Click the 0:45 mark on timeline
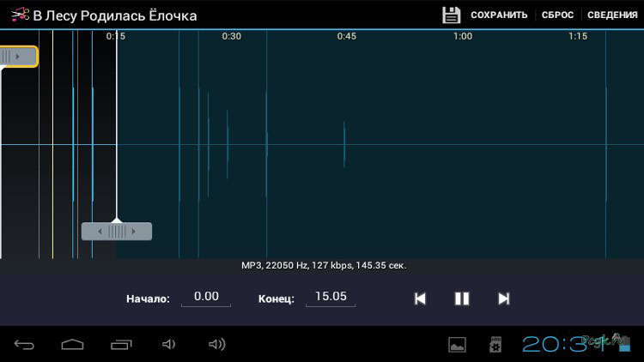The width and height of the screenshot is (644, 362). tap(347, 36)
